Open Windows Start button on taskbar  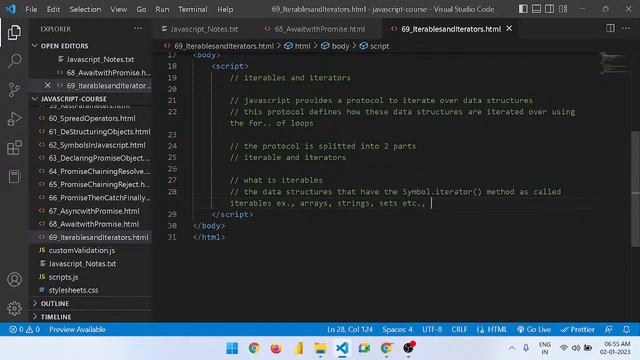point(232,348)
